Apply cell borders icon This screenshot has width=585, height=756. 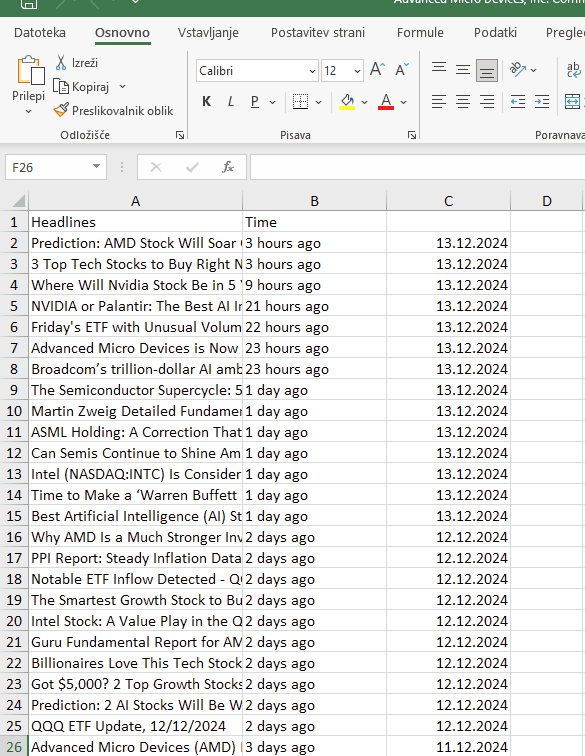[300, 102]
